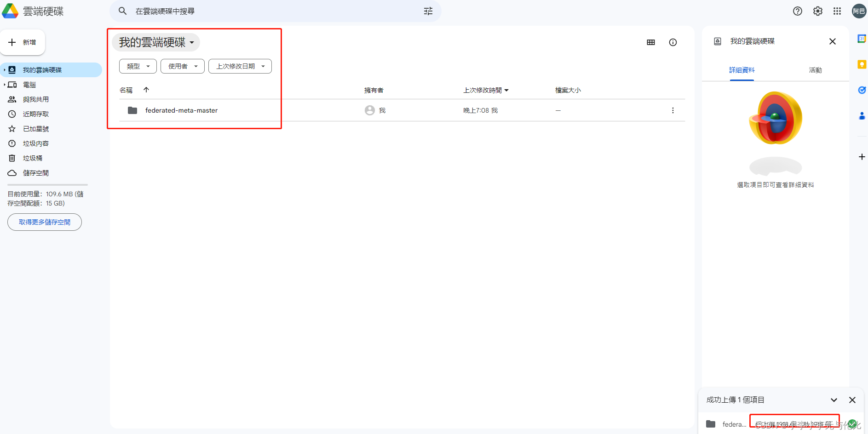The width and height of the screenshot is (868, 434).
Task: Open advanced search options icon
Action: [x=428, y=11]
